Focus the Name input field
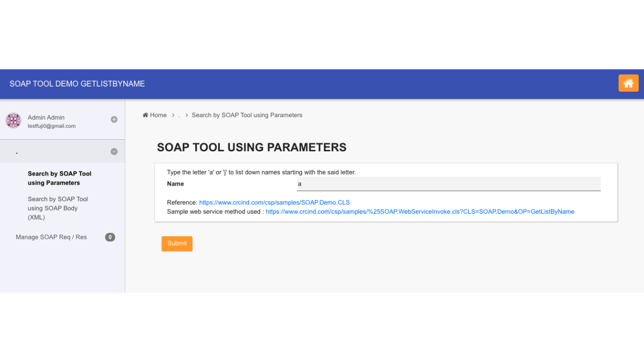Image resolution: width=644 pixels, height=362 pixels. click(448, 184)
